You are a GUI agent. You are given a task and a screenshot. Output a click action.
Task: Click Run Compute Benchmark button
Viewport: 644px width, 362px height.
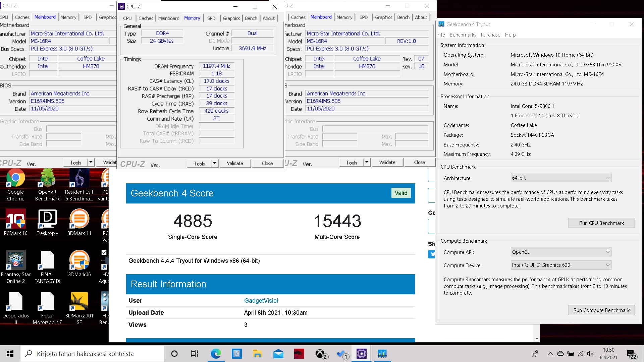coord(601,310)
